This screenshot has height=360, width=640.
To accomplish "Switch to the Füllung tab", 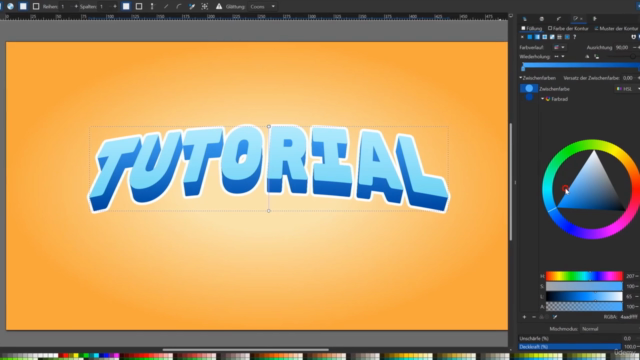I will (x=531, y=29).
